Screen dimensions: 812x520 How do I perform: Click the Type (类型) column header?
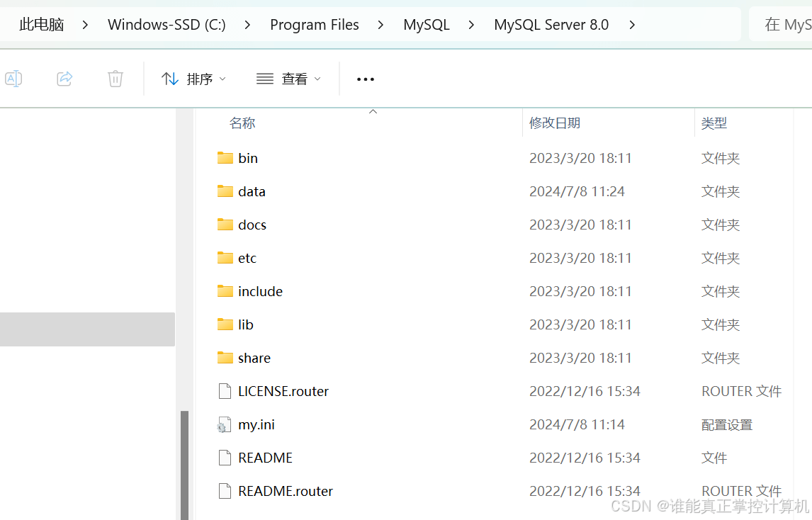(714, 123)
